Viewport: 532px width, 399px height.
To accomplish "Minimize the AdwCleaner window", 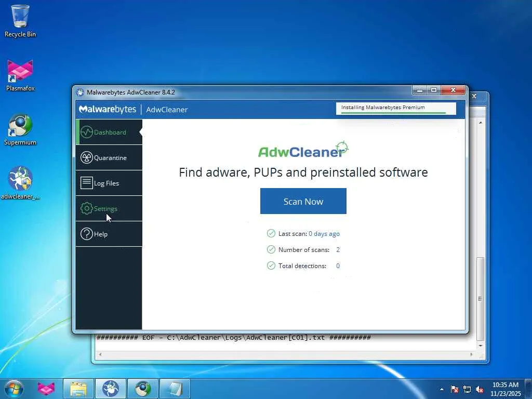I will [420, 90].
